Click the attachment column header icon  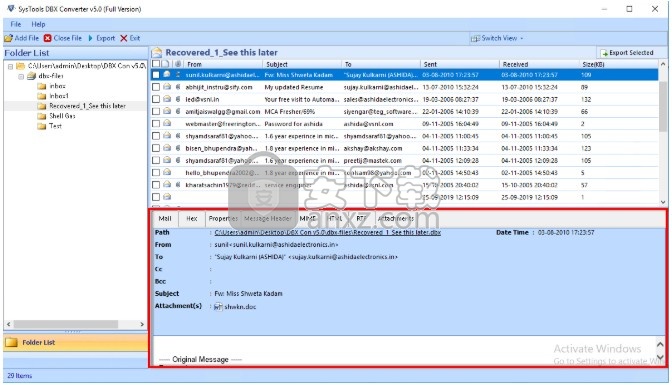[178, 64]
